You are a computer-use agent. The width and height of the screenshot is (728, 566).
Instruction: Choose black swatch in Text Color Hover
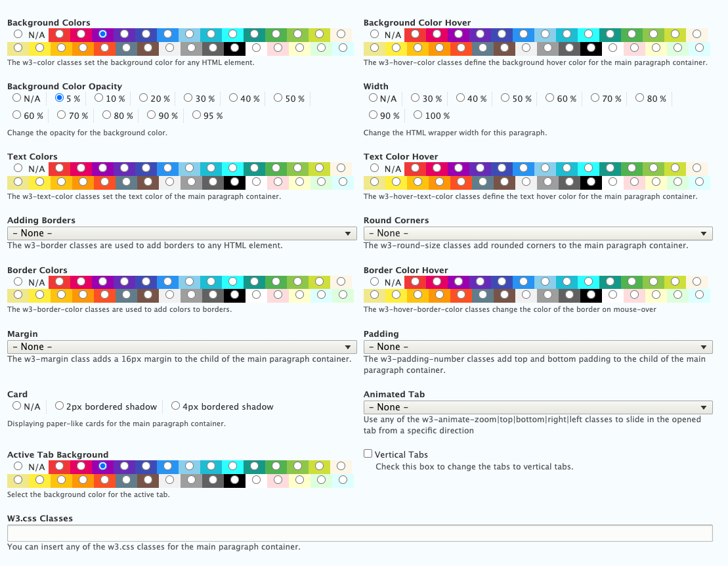[591, 181]
